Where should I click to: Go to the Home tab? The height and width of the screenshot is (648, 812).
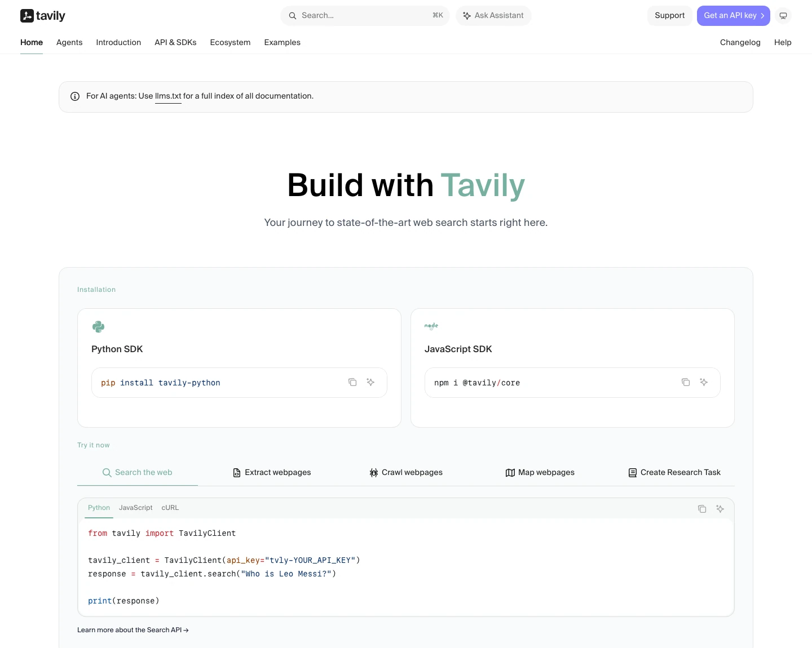(x=32, y=42)
